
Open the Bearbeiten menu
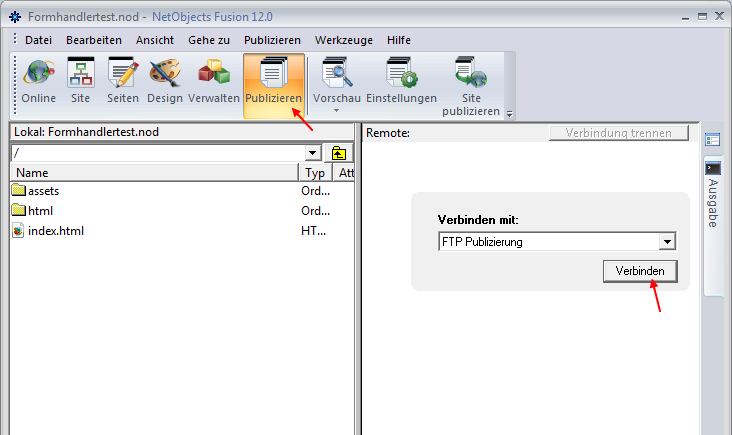[x=94, y=40]
